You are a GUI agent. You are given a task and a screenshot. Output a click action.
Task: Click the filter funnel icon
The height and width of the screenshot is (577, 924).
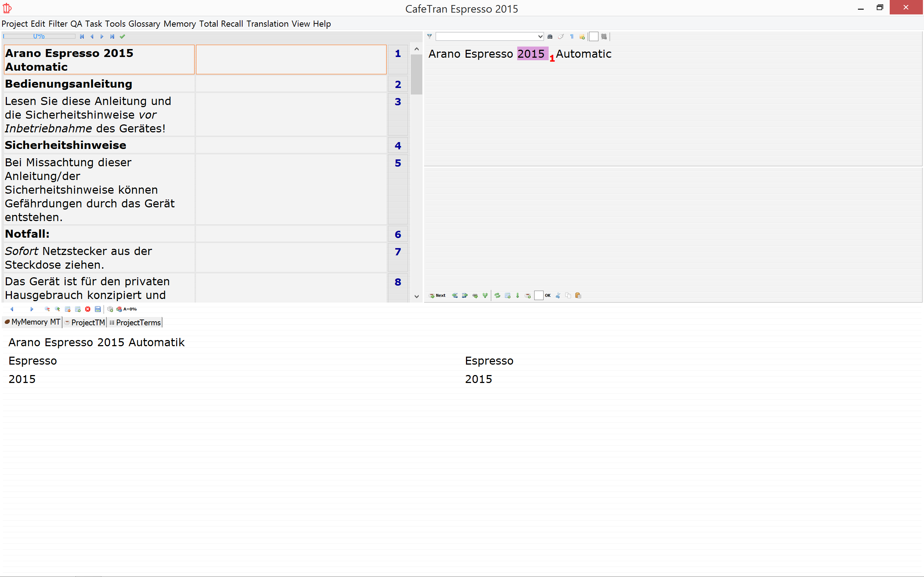[x=430, y=36]
